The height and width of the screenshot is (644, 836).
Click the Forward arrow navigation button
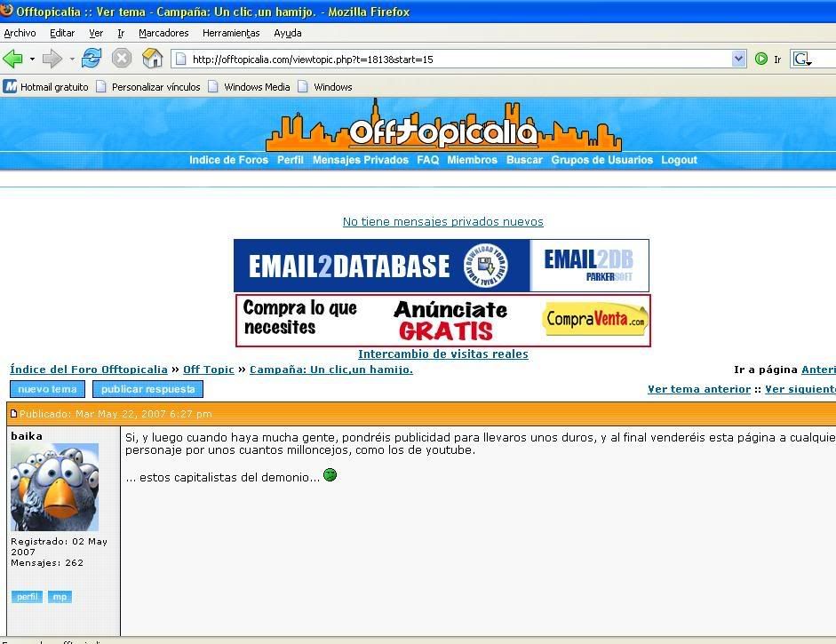52,59
